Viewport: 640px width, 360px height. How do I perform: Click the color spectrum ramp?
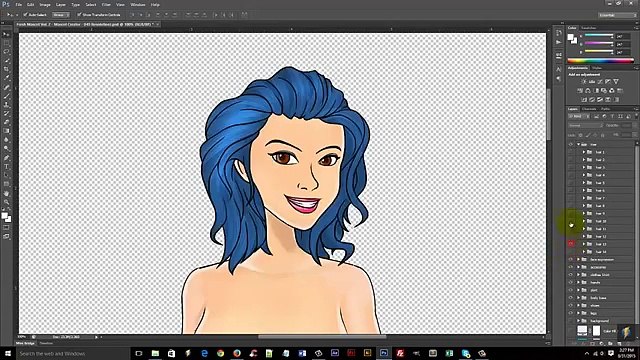[x=600, y=61]
